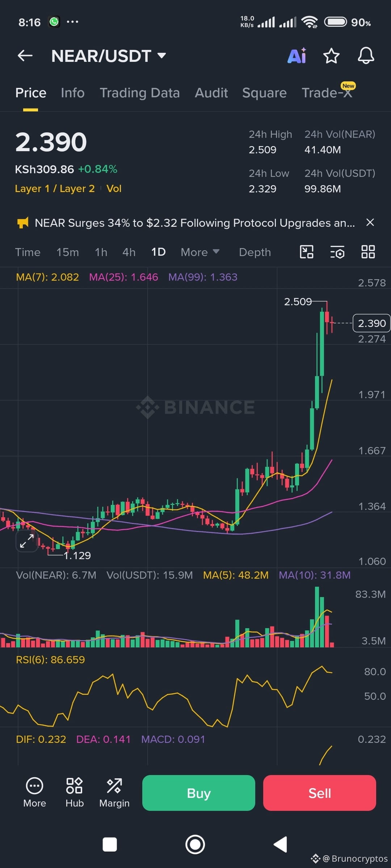
Task: Tap the volume MA(10): 31.8M label
Action: 315,575
